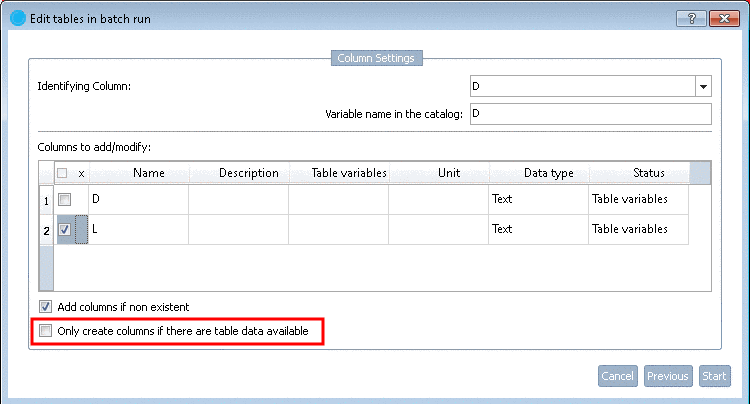Viewport: 750px width, 404px height.
Task: Enable Only create columns if table data available
Action: click(45, 331)
